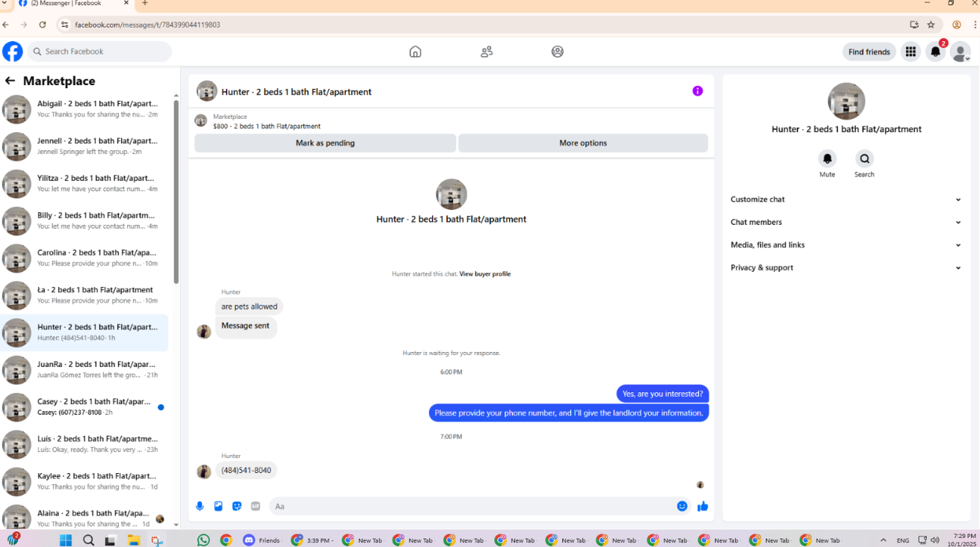Bookmark this page with the star icon
The width and height of the screenshot is (980, 547).
click(931, 25)
